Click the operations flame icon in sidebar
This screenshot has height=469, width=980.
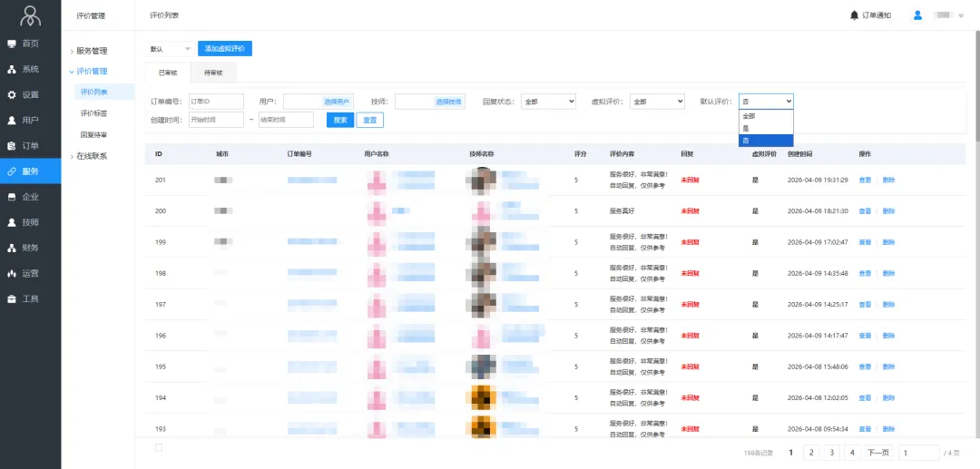click(x=12, y=273)
